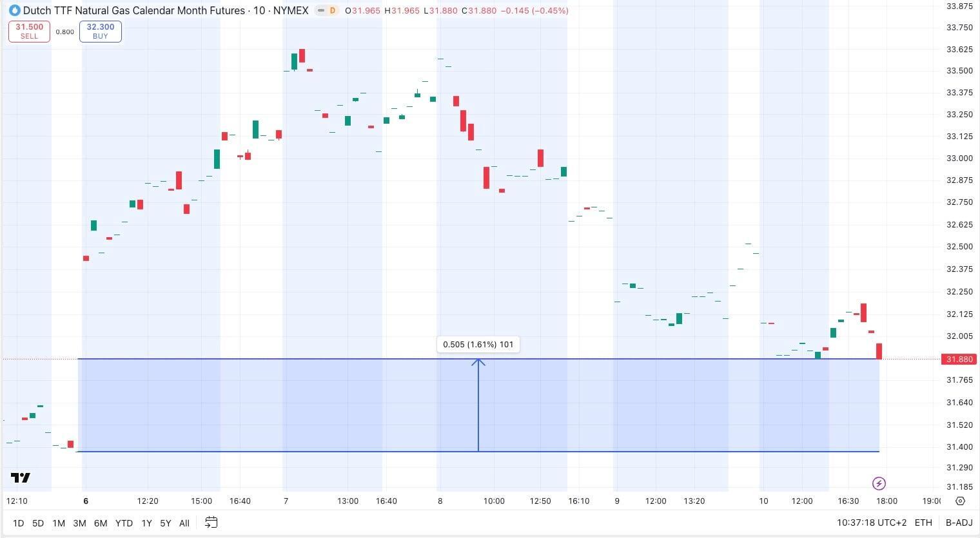The height and width of the screenshot is (538, 980).
Task: Select the 3M date range
Action: point(79,523)
